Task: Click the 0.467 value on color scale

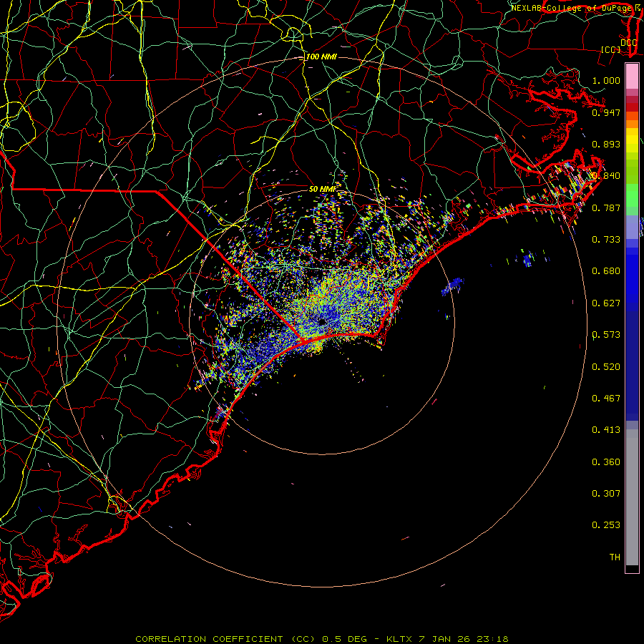Action: click(606, 398)
